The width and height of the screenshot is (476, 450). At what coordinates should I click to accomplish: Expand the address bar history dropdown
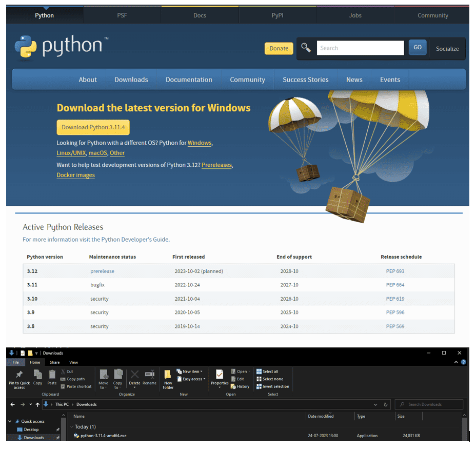click(x=375, y=404)
